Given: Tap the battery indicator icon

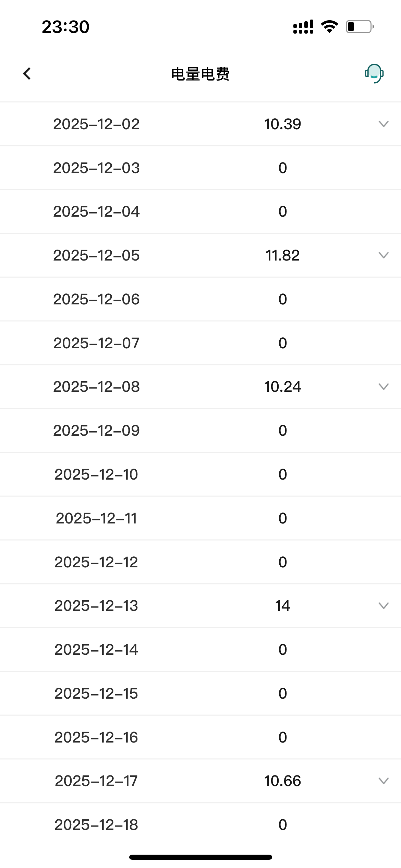Looking at the screenshot, I should (360, 27).
